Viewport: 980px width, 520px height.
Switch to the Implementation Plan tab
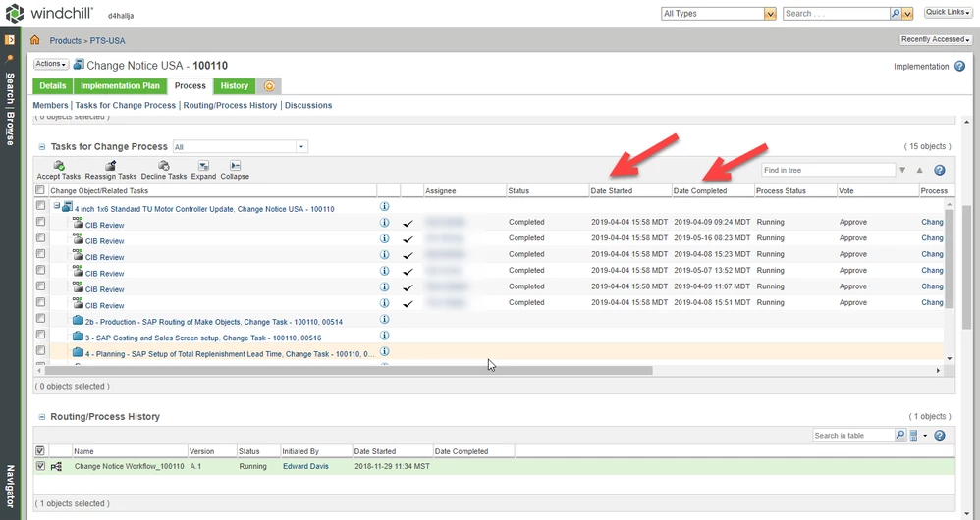click(120, 86)
